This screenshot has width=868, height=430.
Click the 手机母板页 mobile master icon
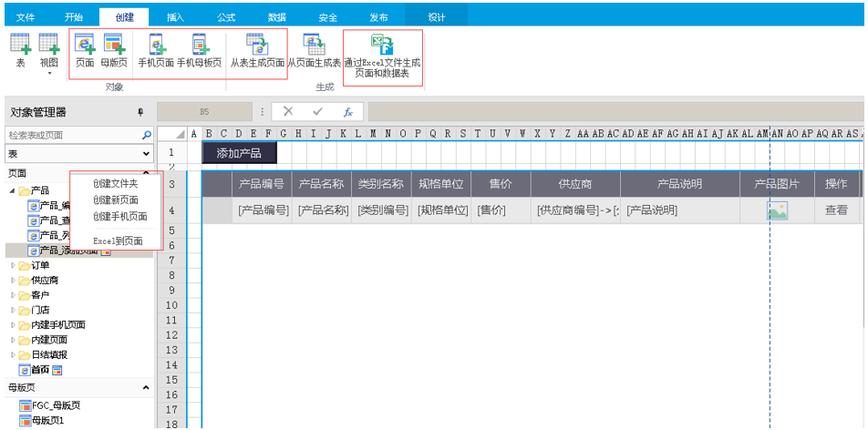[199, 44]
